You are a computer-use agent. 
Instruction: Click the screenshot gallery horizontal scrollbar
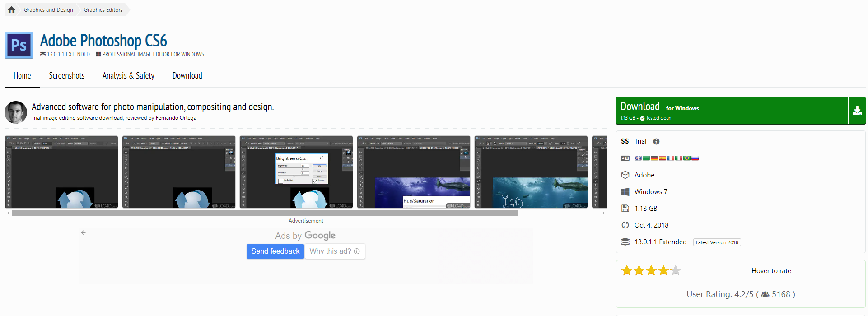(265, 213)
